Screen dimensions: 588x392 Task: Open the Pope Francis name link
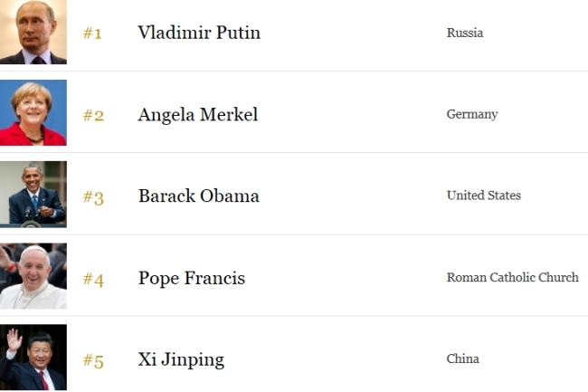(x=192, y=278)
